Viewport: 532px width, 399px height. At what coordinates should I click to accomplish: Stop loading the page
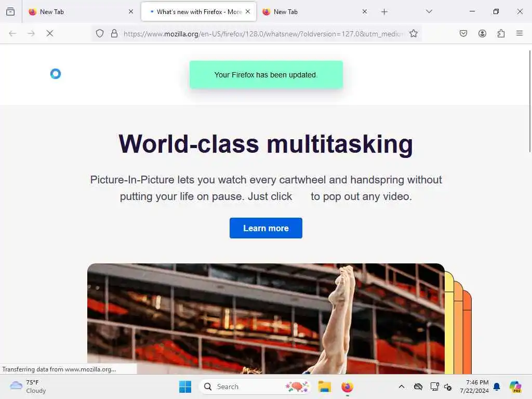(x=50, y=33)
